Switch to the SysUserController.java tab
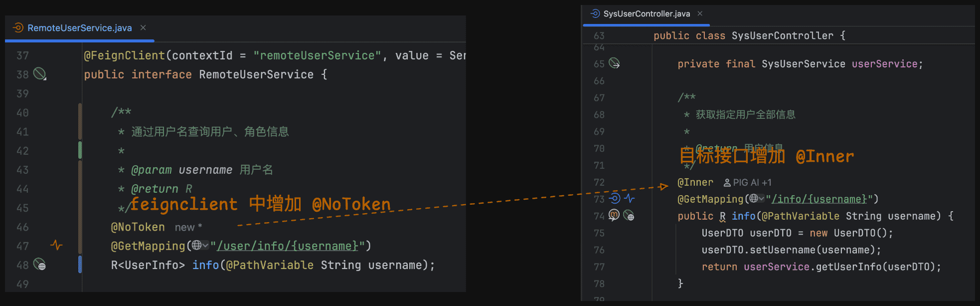Screen dimensions: 980x306 [x=646, y=14]
